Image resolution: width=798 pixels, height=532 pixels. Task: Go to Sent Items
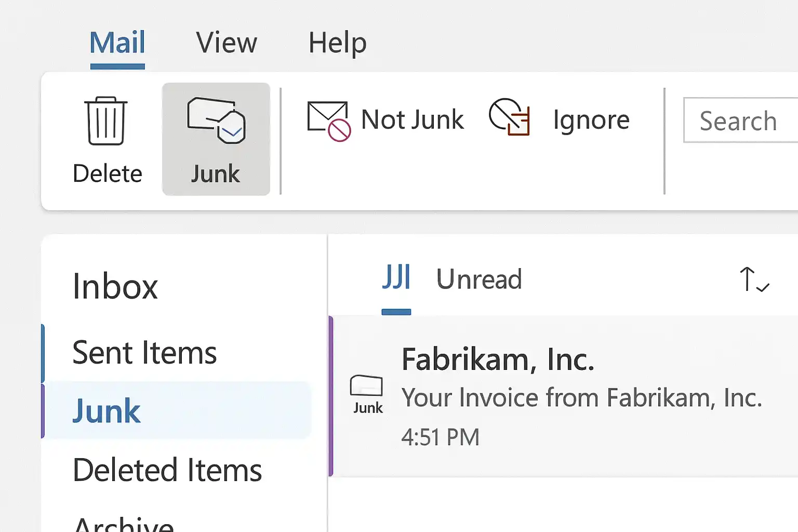coord(145,352)
